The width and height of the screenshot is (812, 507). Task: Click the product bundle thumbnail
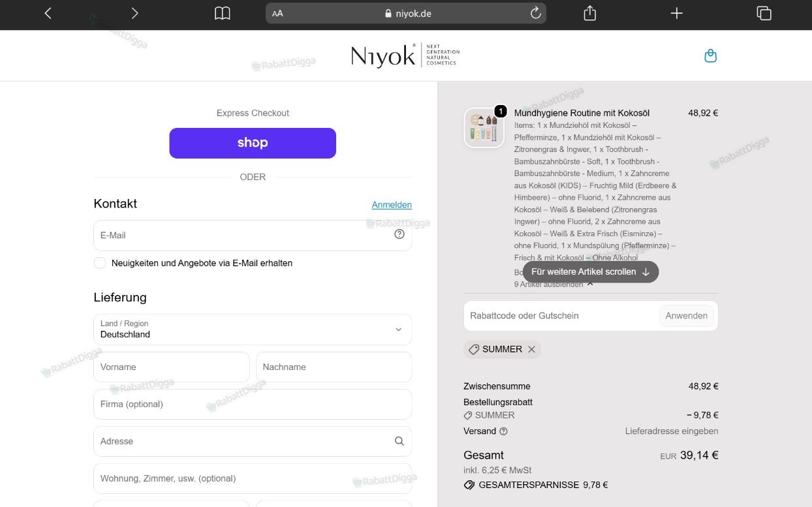click(484, 128)
